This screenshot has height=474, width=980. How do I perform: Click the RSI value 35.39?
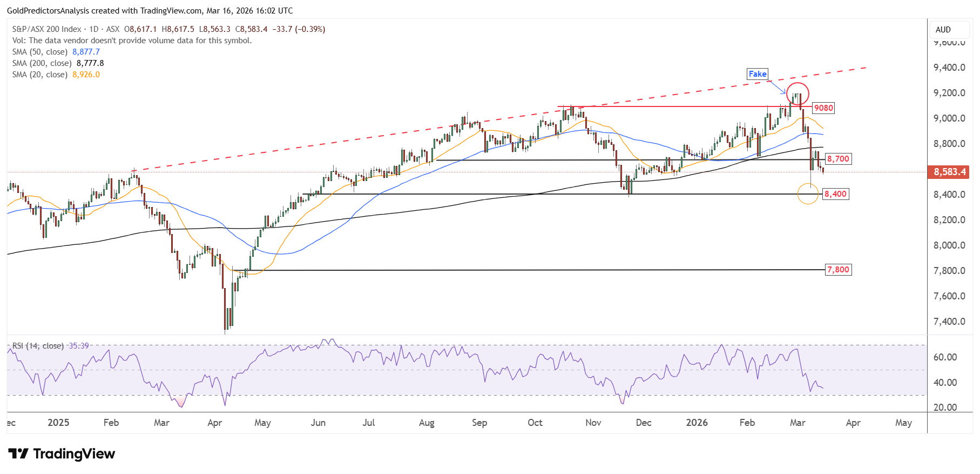(x=79, y=346)
